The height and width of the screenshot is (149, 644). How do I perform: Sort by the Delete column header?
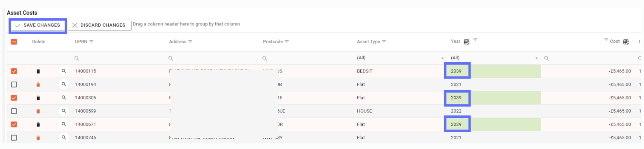tap(39, 42)
